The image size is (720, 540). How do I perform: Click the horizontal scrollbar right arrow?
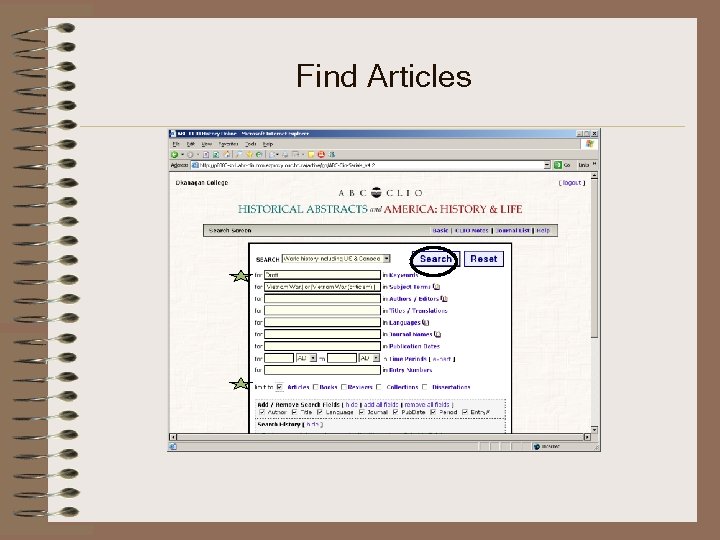587,437
